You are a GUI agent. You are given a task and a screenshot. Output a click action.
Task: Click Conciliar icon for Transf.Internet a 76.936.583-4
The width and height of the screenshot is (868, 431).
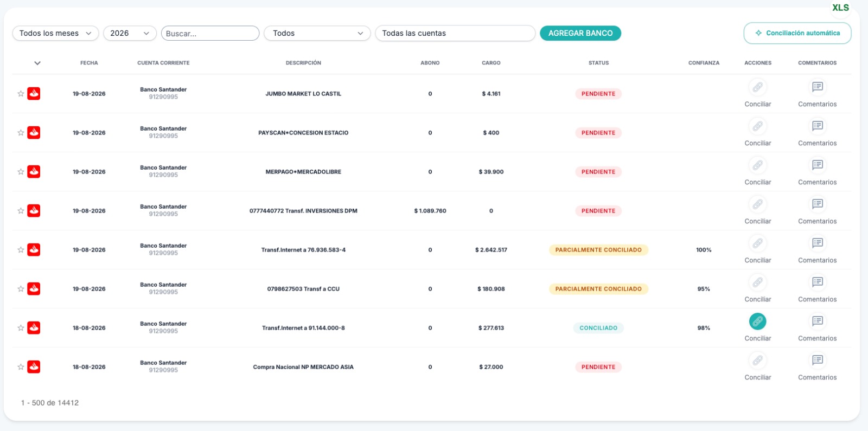click(757, 243)
